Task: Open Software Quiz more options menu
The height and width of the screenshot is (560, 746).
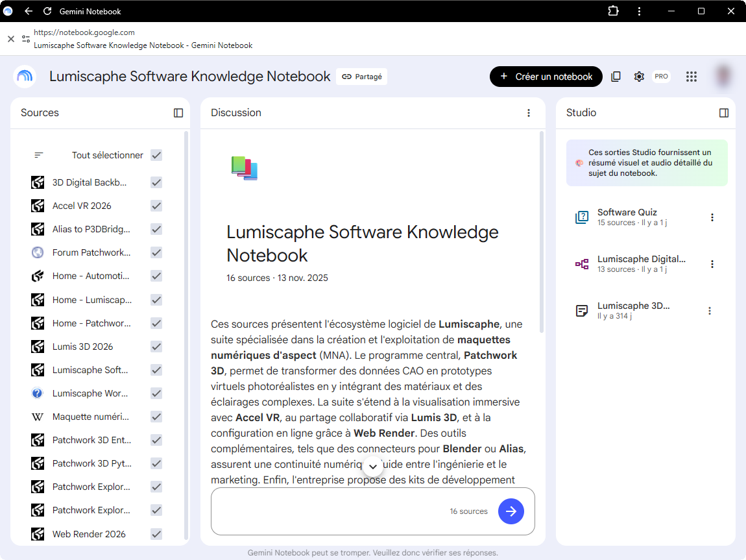Action: [712, 217]
